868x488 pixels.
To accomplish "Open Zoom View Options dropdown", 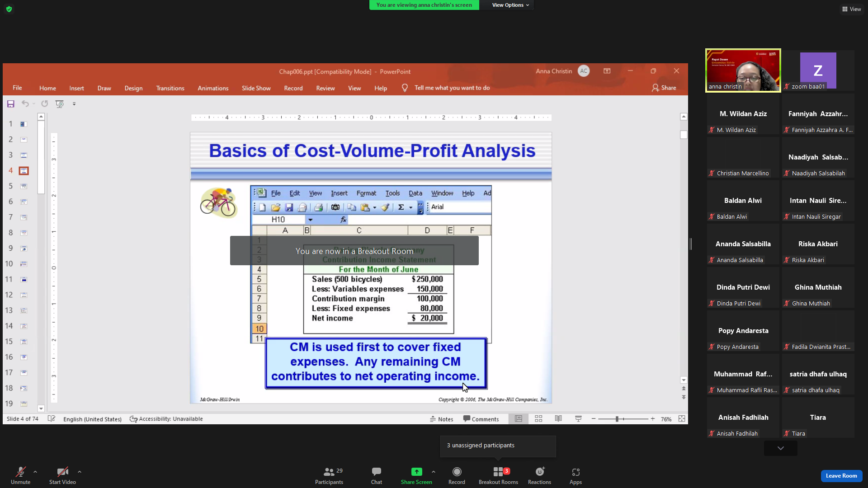I will pos(510,5).
